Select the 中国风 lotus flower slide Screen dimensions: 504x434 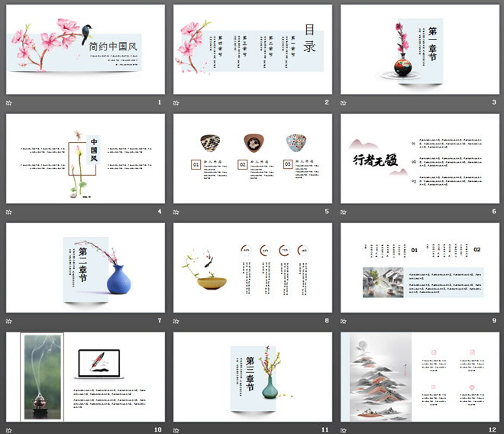click(86, 159)
